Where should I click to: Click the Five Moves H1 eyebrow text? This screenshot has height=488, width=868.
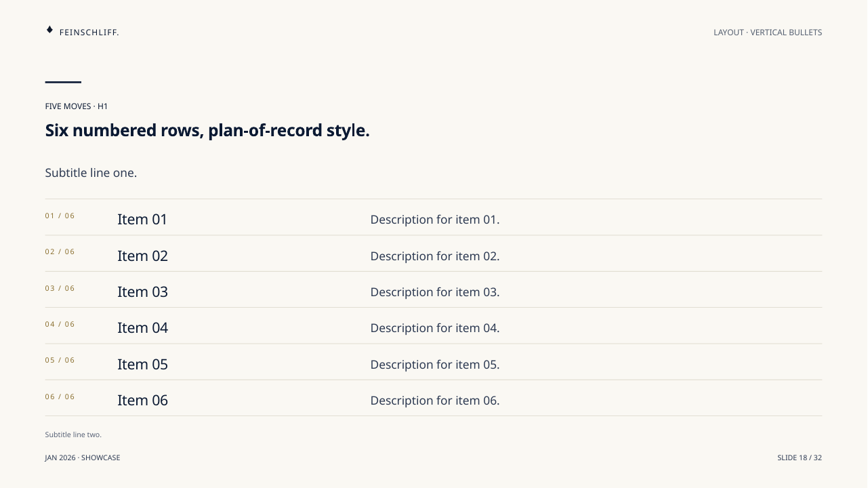click(x=77, y=106)
